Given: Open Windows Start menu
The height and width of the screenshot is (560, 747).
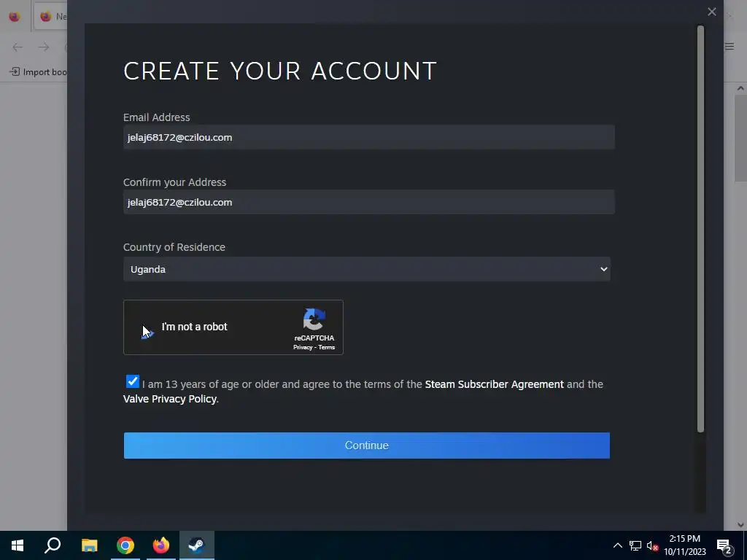Looking at the screenshot, I should (x=18, y=545).
